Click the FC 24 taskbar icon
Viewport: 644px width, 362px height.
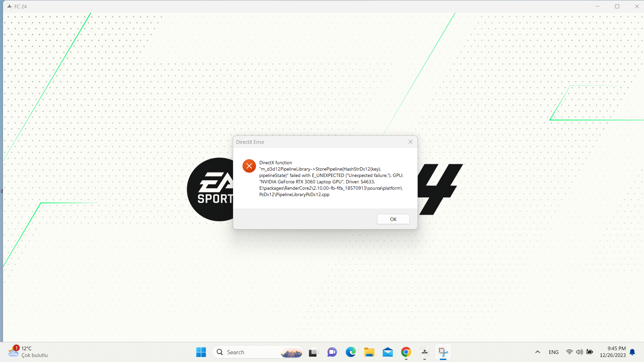(424, 352)
